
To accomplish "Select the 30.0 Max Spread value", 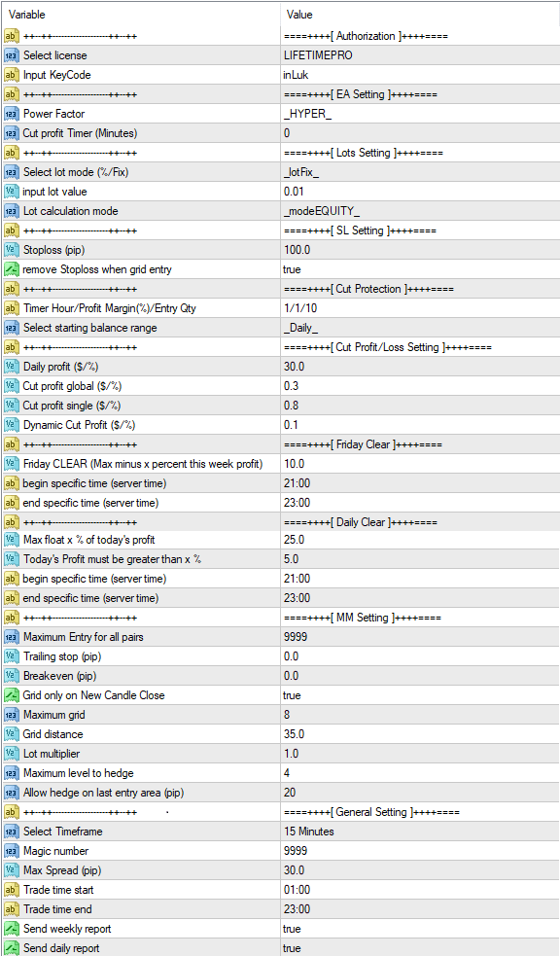I will (x=295, y=870).
